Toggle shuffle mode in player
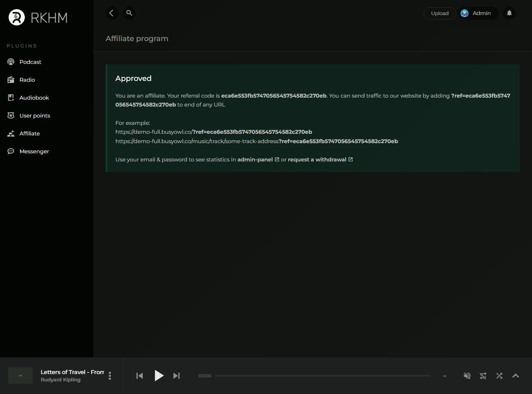The height and width of the screenshot is (394, 532). pyautogui.click(x=499, y=376)
